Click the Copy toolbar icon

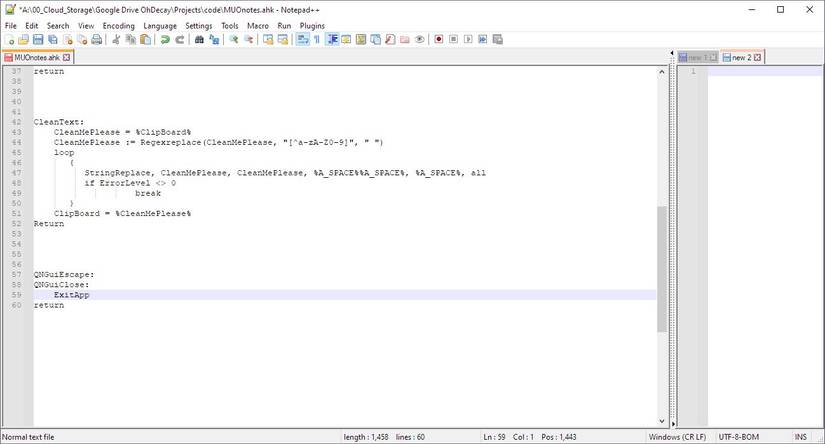coord(131,39)
